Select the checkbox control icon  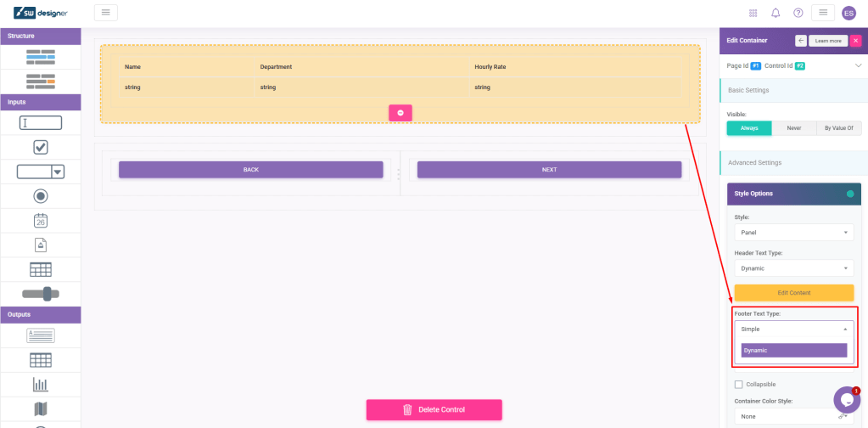click(x=40, y=147)
